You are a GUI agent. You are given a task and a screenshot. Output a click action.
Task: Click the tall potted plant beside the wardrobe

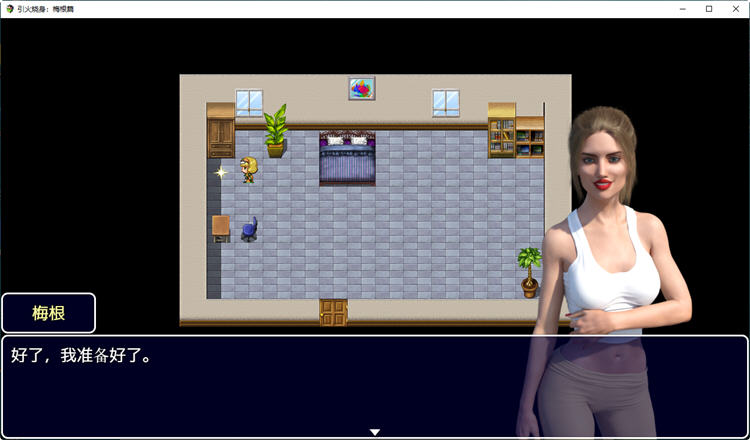(275, 131)
